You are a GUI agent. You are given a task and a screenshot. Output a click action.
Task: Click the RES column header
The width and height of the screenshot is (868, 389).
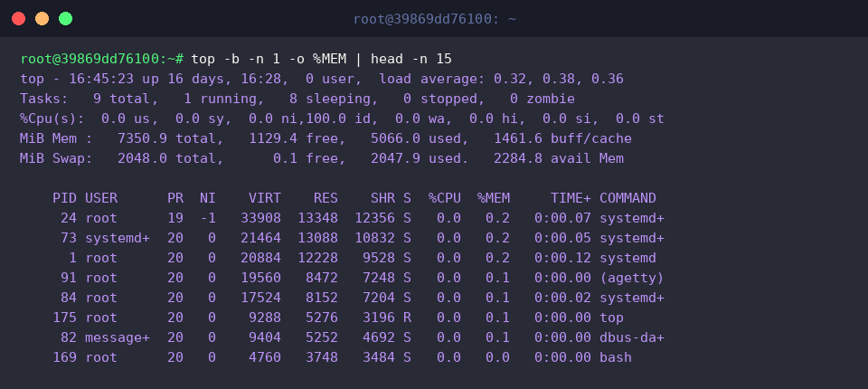tap(325, 198)
